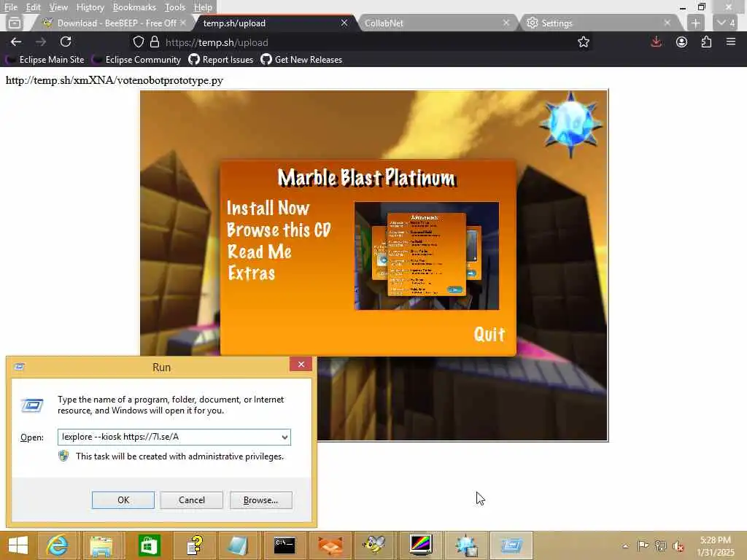747x560 pixels.
Task: Open Report Issues bookmark
Action: [x=221, y=60]
